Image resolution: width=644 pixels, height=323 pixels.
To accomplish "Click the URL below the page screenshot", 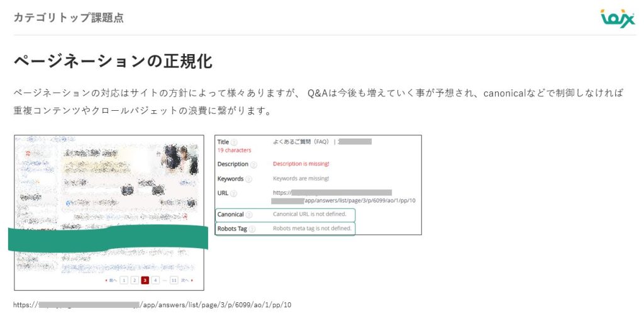I will tap(152, 305).
